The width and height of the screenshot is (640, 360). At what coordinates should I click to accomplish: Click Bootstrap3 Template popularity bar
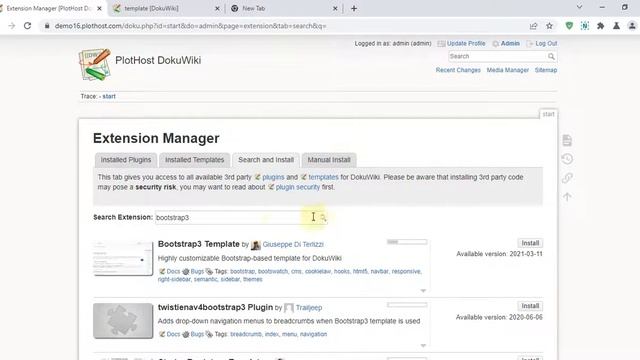pos(407,242)
